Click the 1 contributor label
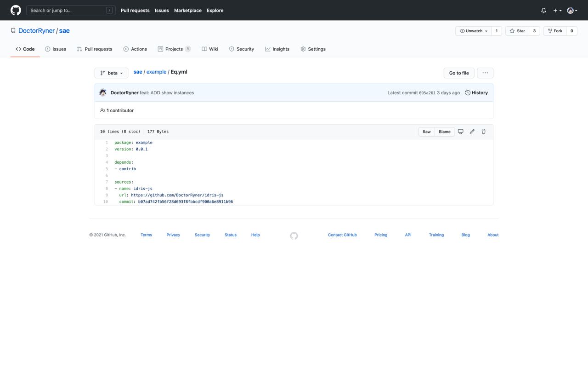The image size is (588, 368). pyautogui.click(x=117, y=110)
